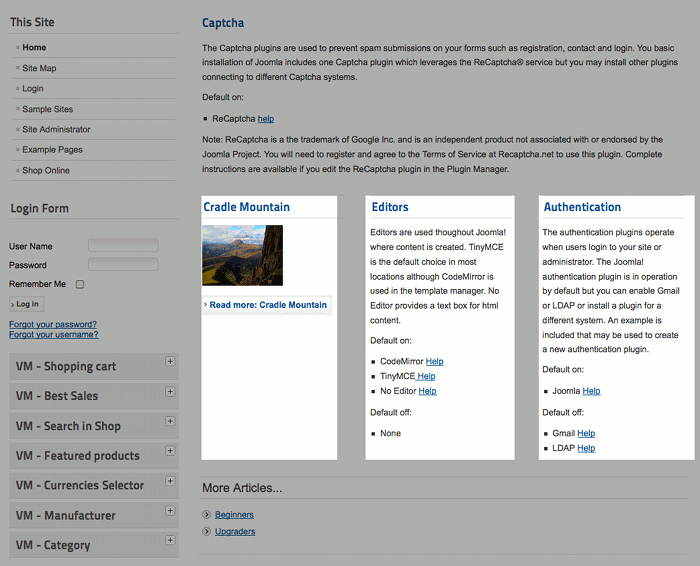Click plus icon beside VM - Featured products
Viewport: 700px width, 566px height.
pos(171,451)
